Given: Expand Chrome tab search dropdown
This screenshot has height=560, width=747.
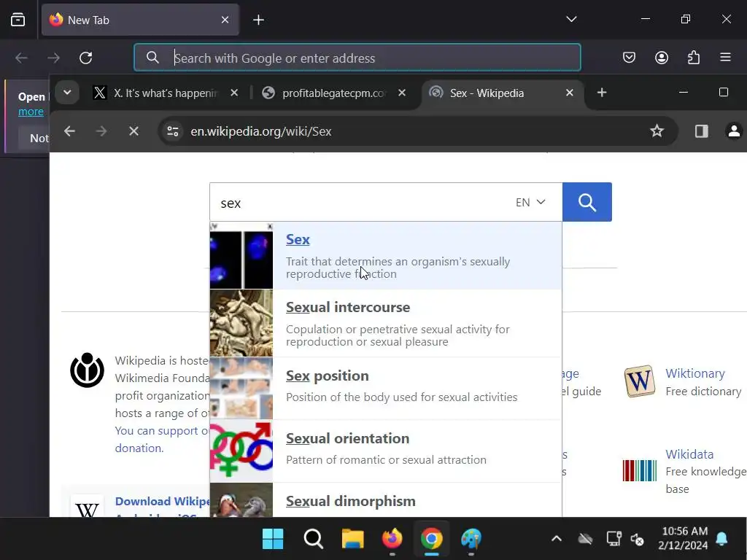Looking at the screenshot, I should click(67, 93).
